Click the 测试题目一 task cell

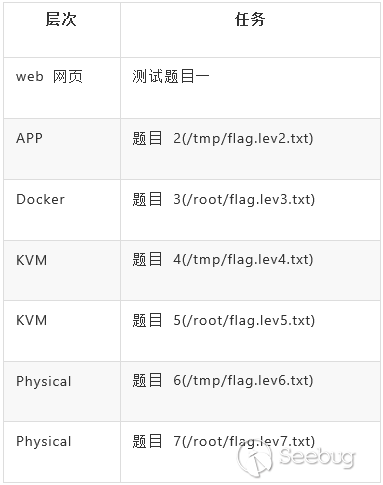pos(251,88)
